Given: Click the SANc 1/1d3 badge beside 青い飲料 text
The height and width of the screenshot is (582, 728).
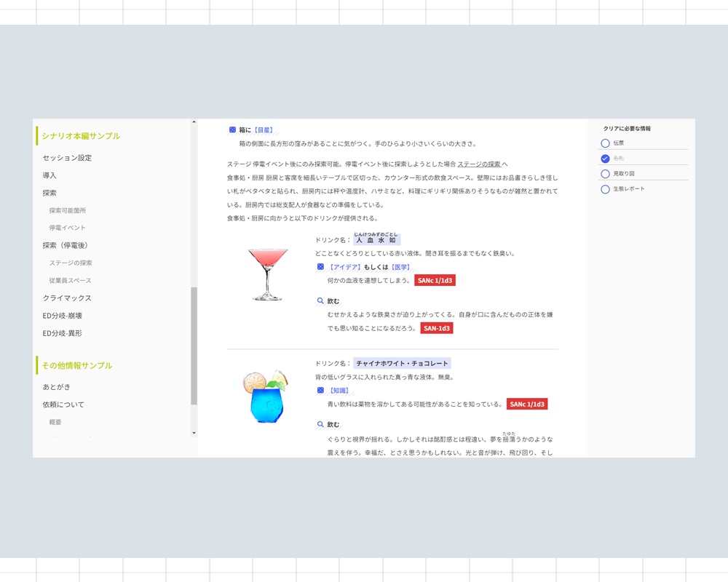Looking at the screenshot, I should point(526,404).
